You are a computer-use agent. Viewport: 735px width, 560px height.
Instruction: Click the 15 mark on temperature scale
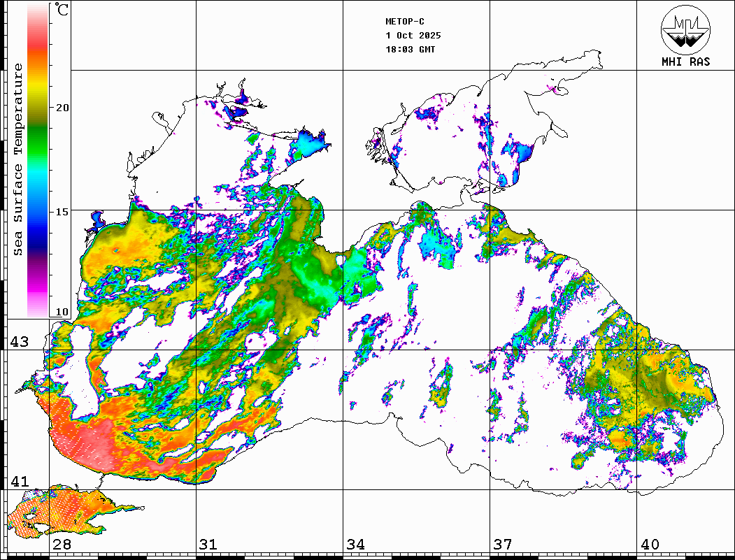pyautogui.click(x=63, y=211)
